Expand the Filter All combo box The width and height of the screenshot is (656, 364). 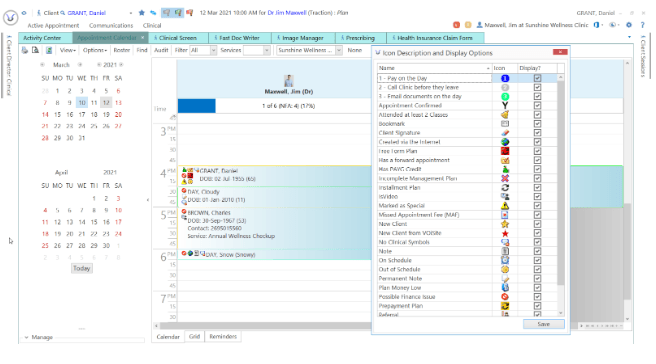pyautogui.click(x=203, y=50)
